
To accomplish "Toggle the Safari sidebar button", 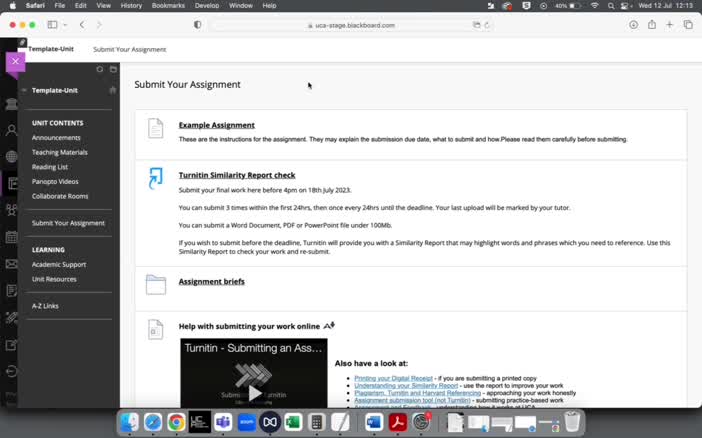I will (x=52, y=25).
